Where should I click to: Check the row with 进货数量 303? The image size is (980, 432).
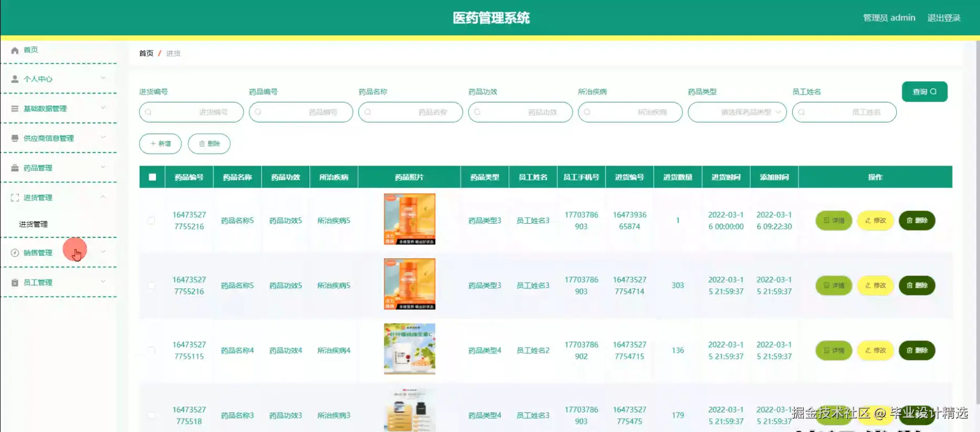coord(152,285)
